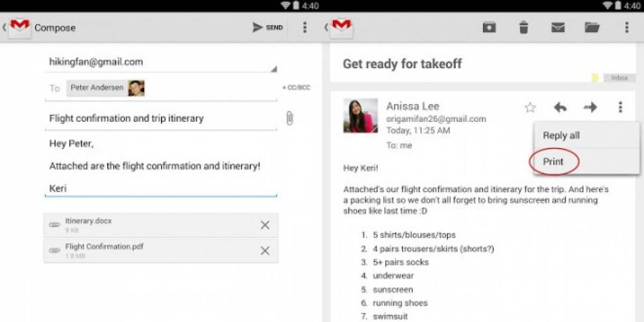This screenshot has height=322, width=644.
Task: Tap the sender address origamifan26@gmail.com
Action: coord(436,119)
